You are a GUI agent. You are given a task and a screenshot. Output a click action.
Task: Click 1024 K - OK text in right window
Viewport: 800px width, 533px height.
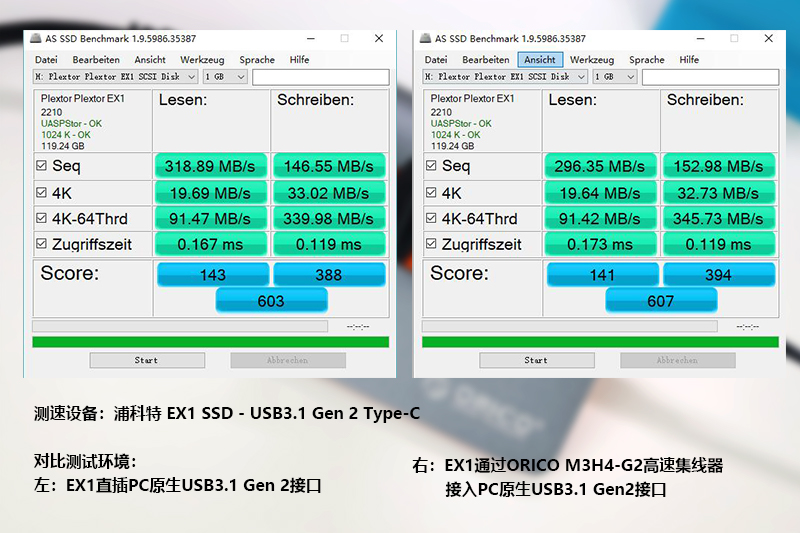coord(456,135)
